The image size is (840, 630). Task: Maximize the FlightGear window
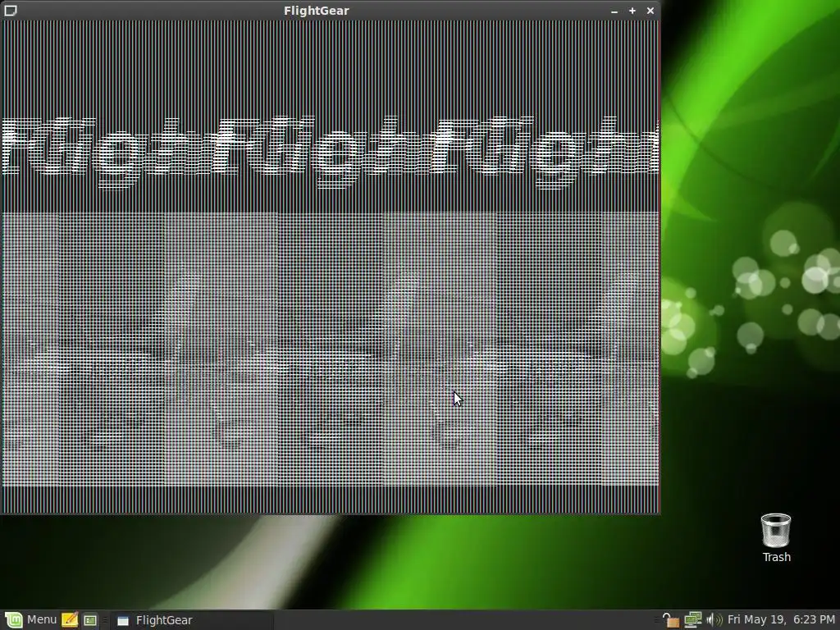pyautogui.click(x=632, y=11)
